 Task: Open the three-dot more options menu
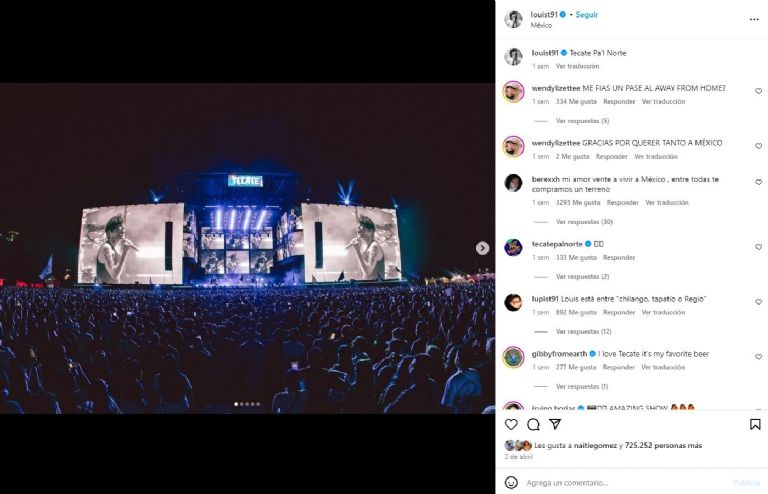pyautogui.click(x=754, y=19)
